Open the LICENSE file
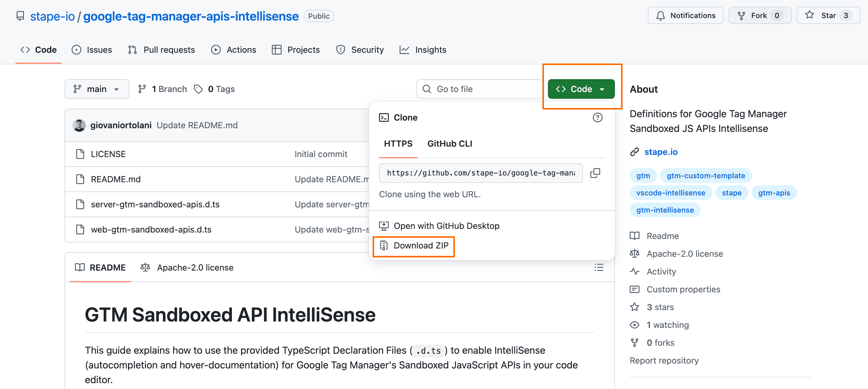Image resolution: width=868 pixels, height=389 pixels. pyautogui.click(x=108, y=154)
